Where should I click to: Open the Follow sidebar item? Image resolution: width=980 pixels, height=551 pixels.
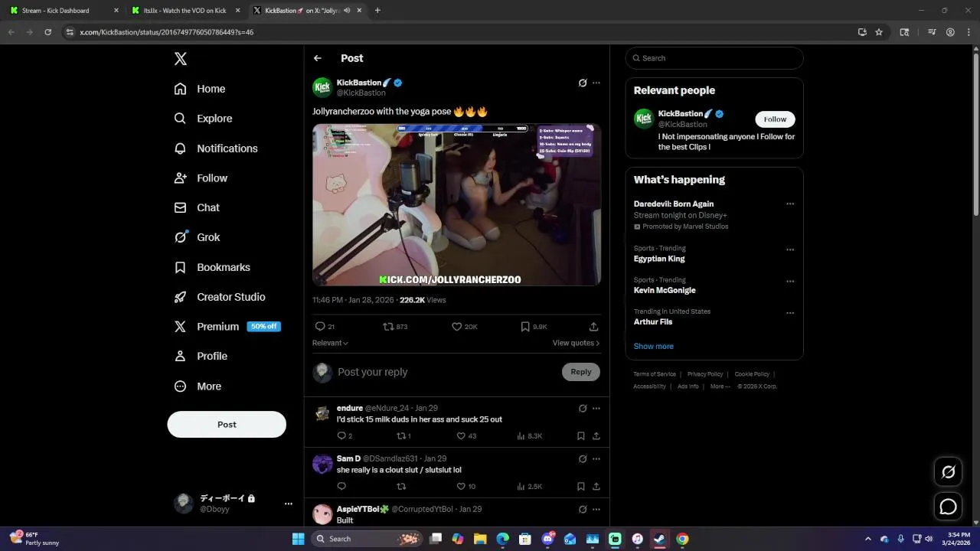point(201,178)
